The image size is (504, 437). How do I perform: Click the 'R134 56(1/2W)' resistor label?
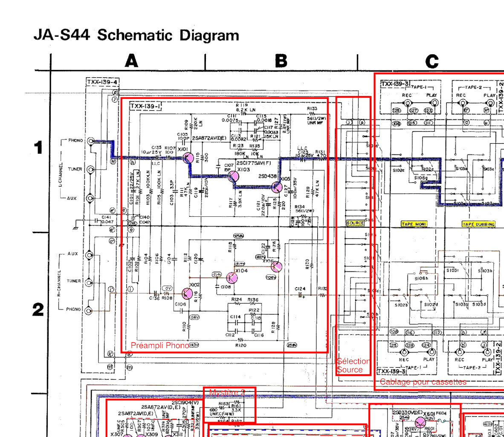tap(304, 209)
